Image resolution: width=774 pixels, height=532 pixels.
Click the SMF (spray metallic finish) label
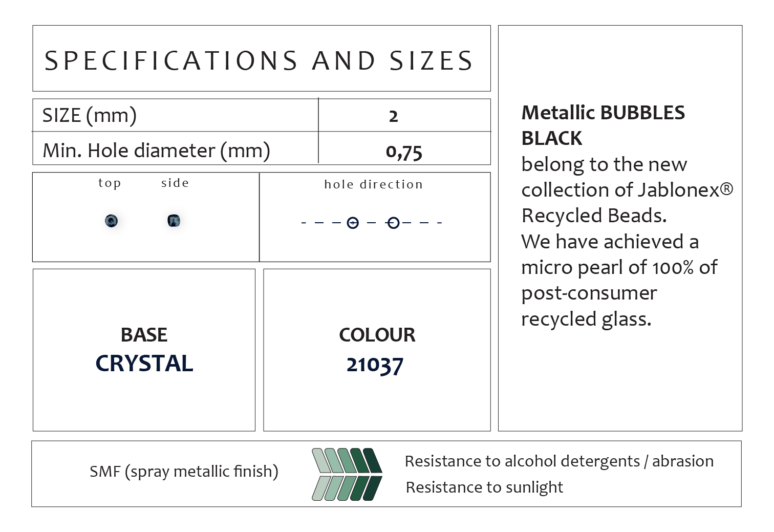pos(184,471)
